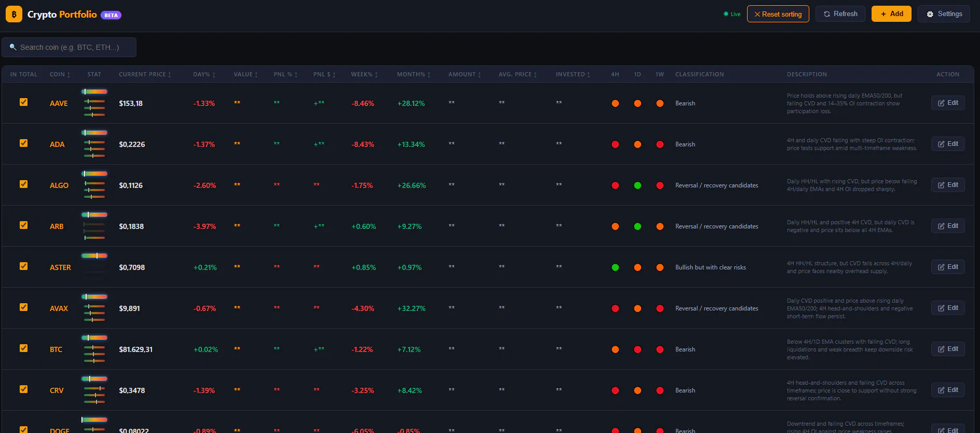Open AAVE's stat indicator chart
The image size is (980, 433).
point(94,103)
